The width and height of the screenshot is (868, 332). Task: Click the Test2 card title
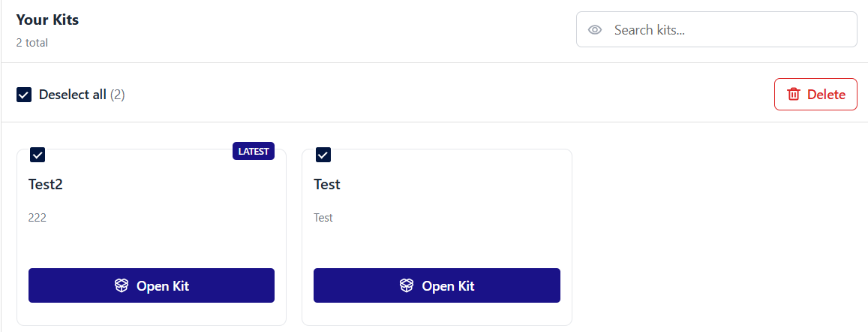[46, 184]
